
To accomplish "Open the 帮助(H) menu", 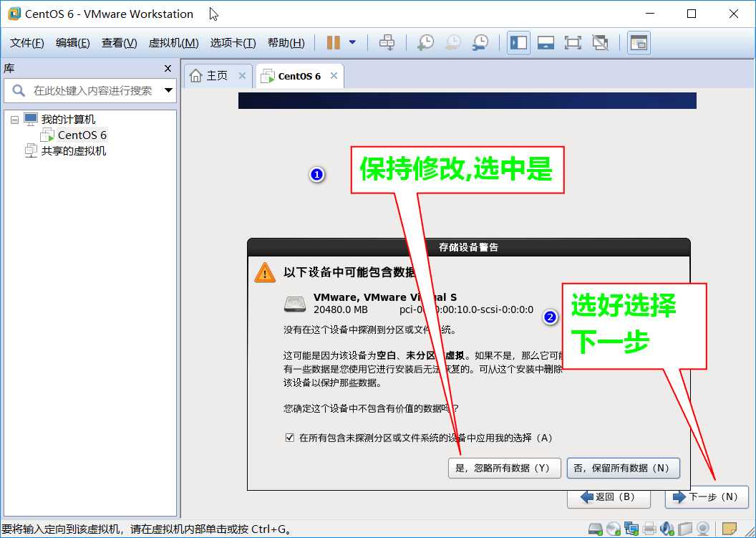I will 286,43.
